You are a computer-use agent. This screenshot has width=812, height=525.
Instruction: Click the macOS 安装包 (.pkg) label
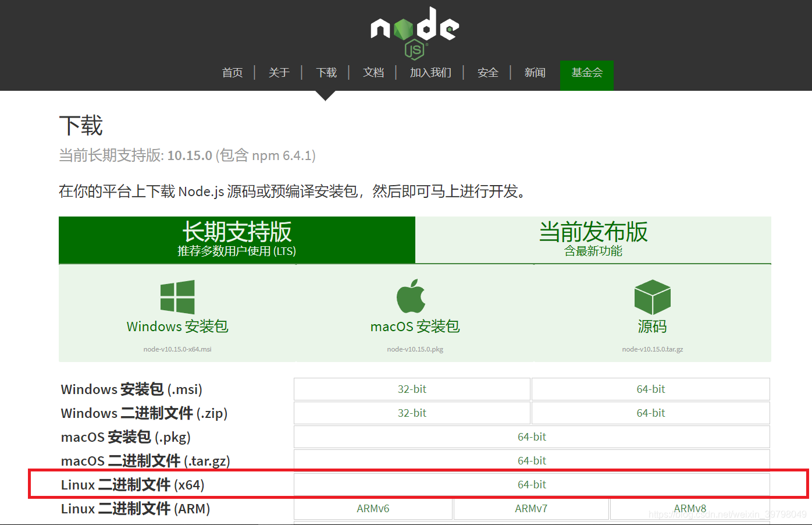[126, 437]
